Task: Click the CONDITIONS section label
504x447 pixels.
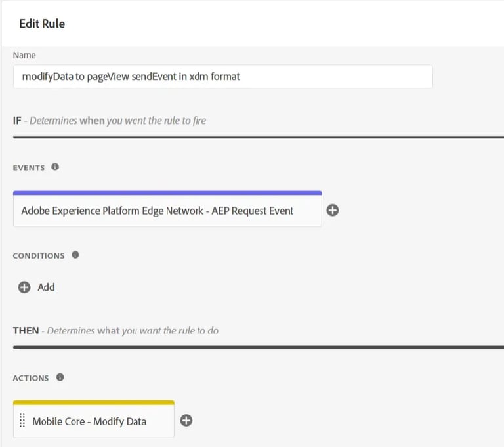Action: click(x=39, y=255)
